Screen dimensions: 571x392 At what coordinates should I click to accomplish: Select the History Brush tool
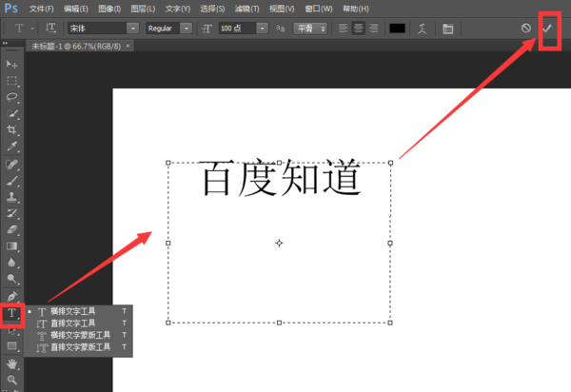pyautogui.click(x=11, y=213)
